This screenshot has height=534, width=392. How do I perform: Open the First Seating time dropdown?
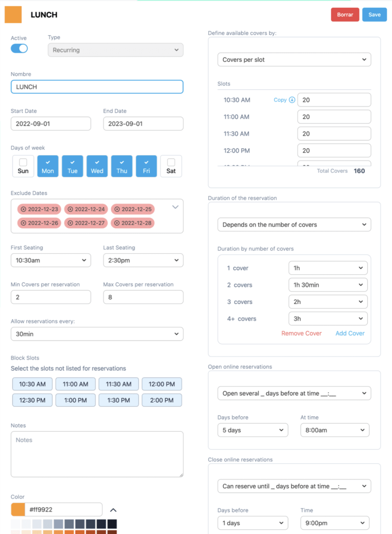51,260
